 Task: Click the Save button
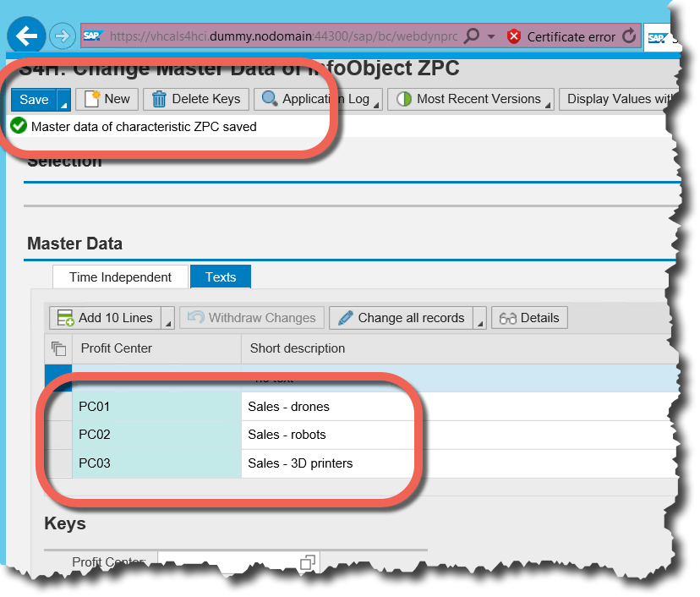tap(34, 99)
